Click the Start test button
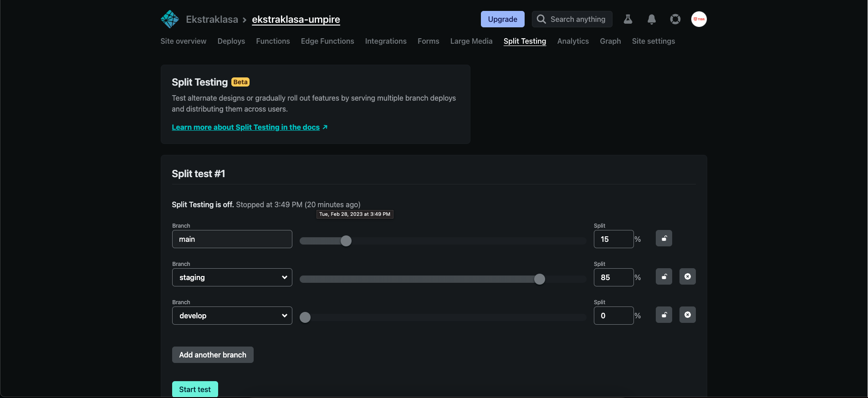This screenshot has height=398, width=868. 195,389
